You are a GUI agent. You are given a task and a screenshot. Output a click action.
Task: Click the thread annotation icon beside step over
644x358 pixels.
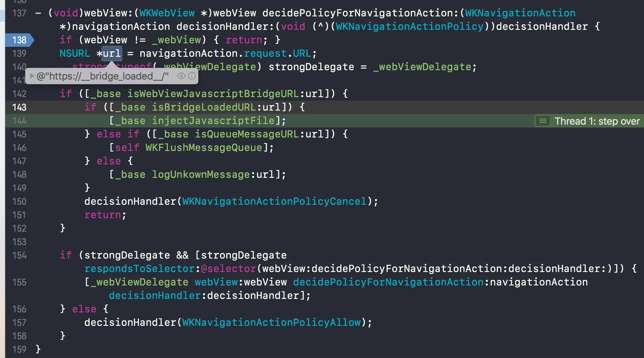pos(543,121)
